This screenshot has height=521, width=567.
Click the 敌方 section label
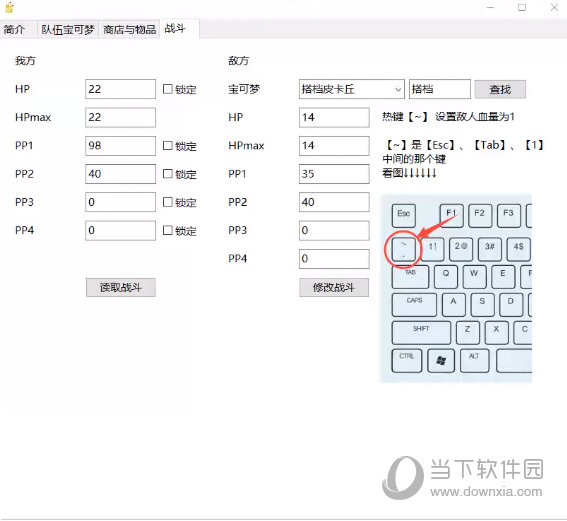(239, 60)
